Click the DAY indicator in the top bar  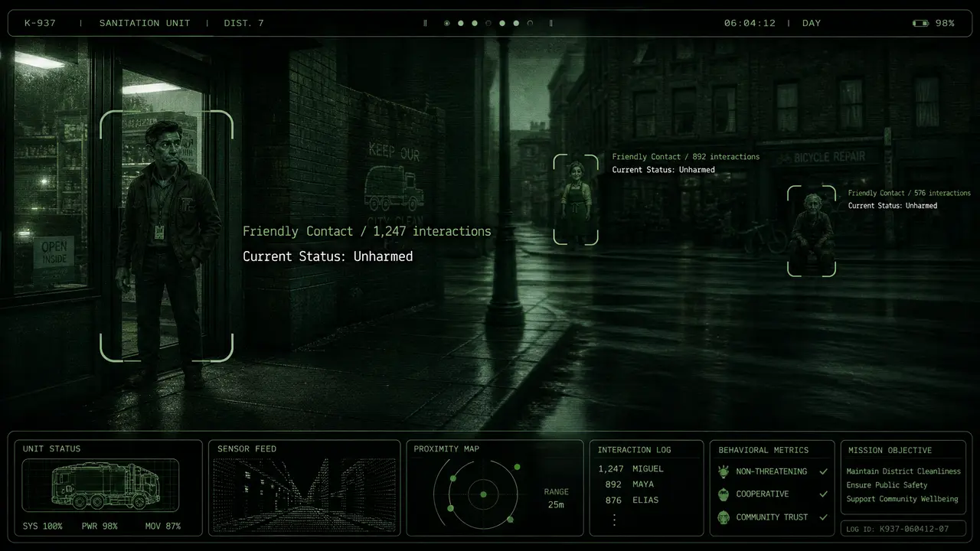click(812, 23)
